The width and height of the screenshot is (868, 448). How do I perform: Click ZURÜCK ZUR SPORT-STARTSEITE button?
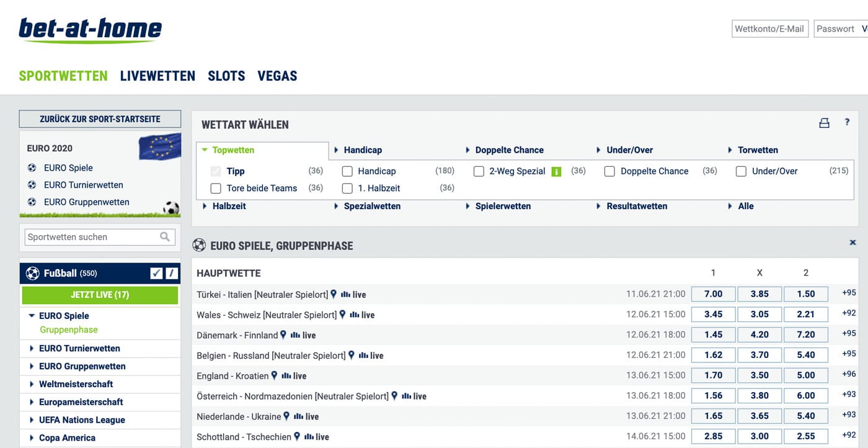(x=100, y=119)
